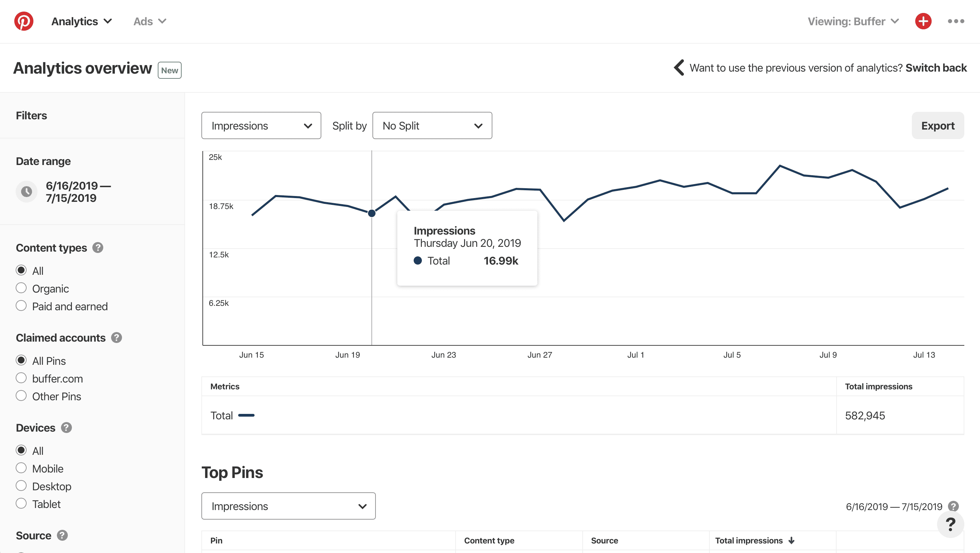
Task: Select the Organic content type
Action: (21, 288)
